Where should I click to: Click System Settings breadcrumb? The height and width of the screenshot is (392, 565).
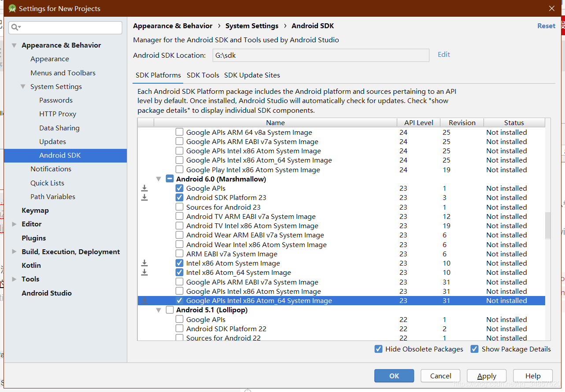click(x=252, y=26)
